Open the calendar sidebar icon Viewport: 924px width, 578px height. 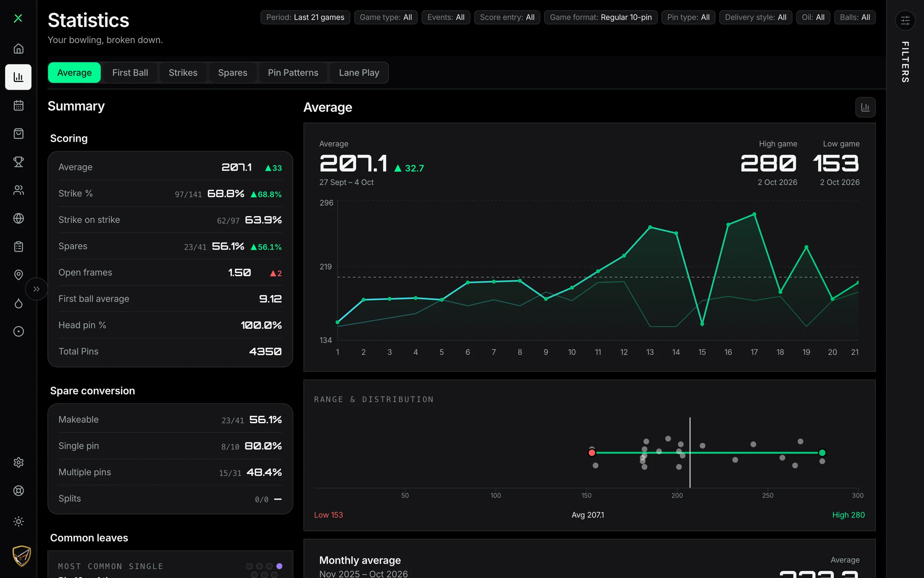(18, 106)
